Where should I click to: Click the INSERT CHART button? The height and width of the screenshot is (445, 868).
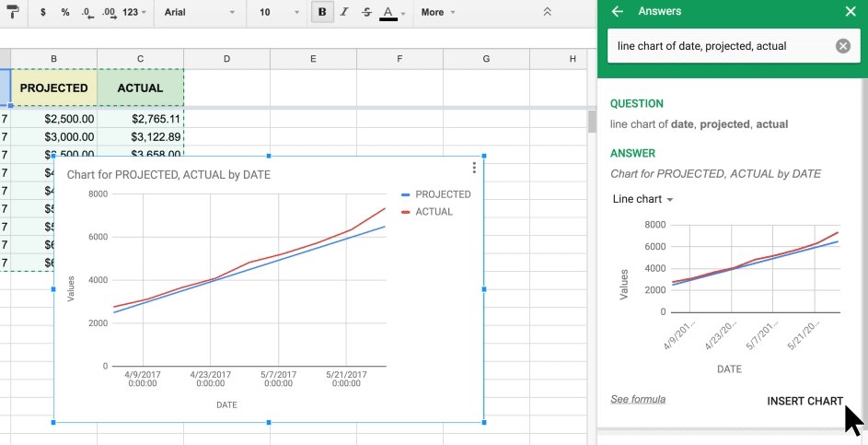pos(804,401)
